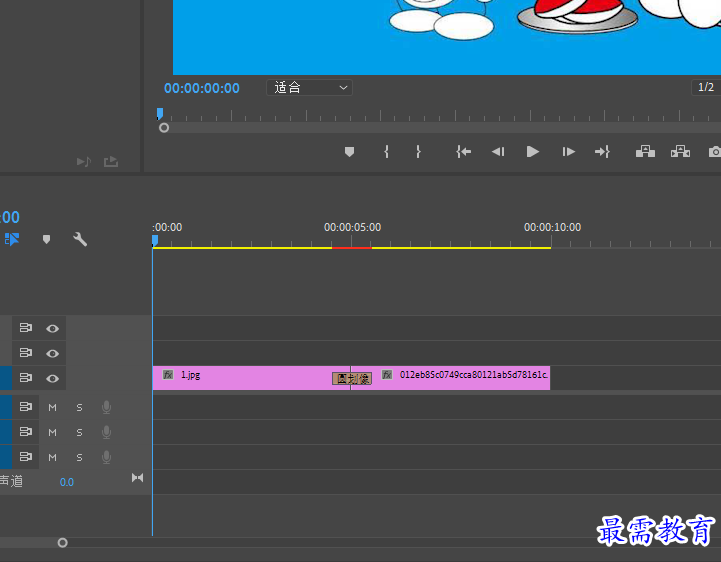721x562 pixels.
Task: Open the 适合 zoom level dropdown
Action: [x=309, y=87]
